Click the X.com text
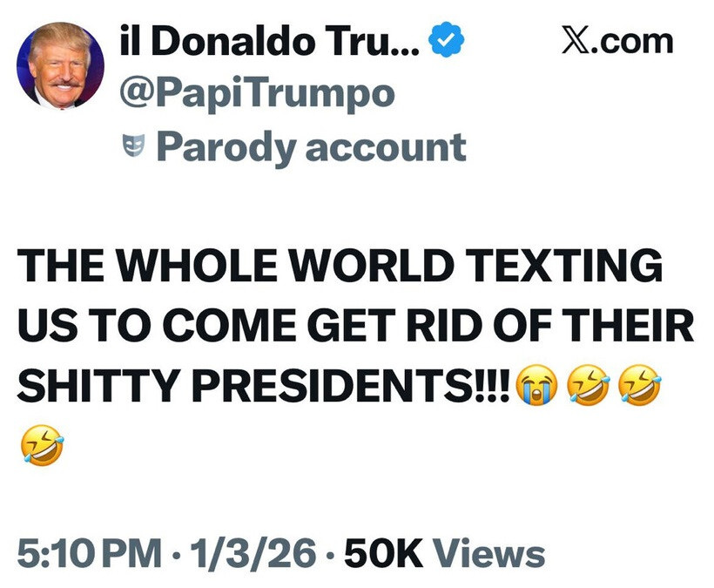Image resolution: width=714 pixels, height=588 pixels. [616, 41]
